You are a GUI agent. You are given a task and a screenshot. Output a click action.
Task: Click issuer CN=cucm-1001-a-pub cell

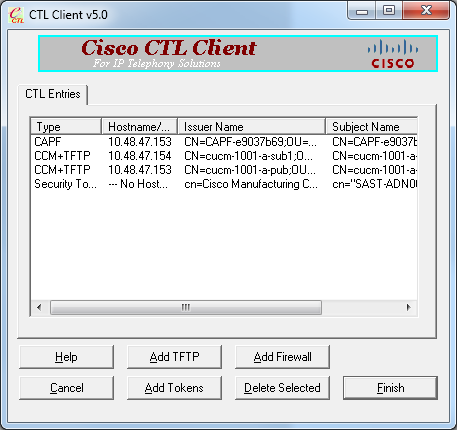pos(250,170)
